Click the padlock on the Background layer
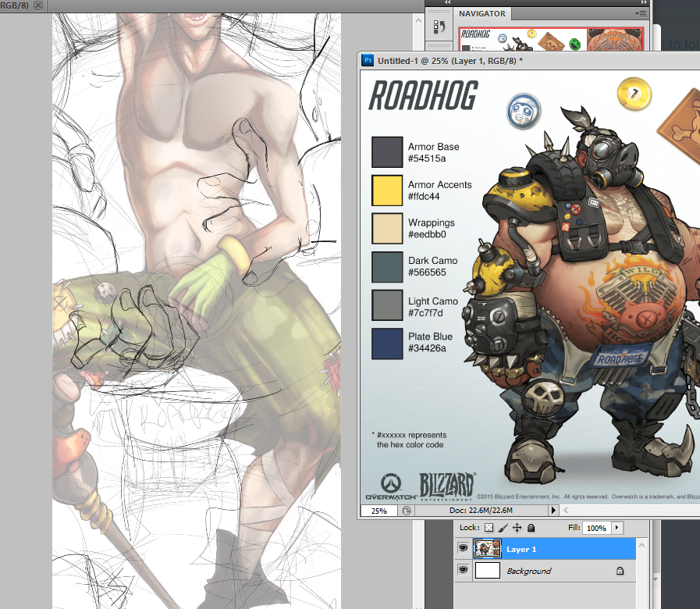 pyautogui.click(x=620, y=572)
